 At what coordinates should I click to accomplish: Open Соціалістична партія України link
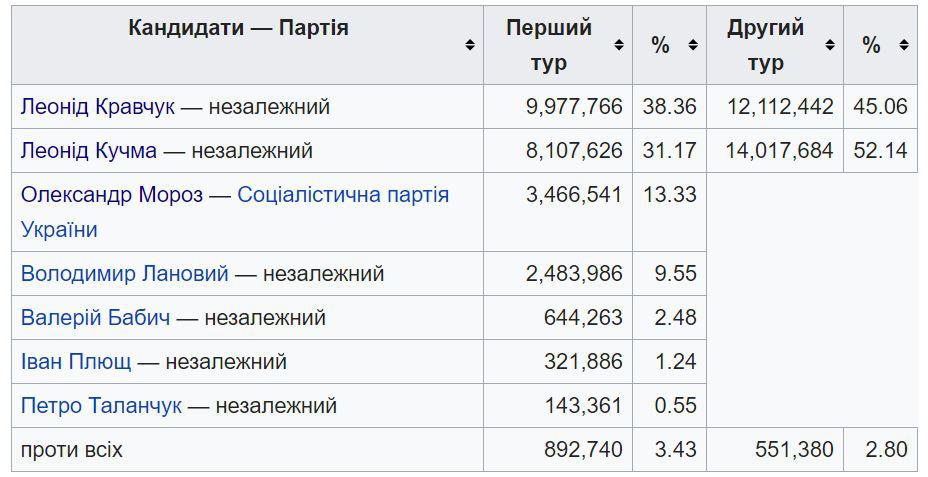click(235, 212)
